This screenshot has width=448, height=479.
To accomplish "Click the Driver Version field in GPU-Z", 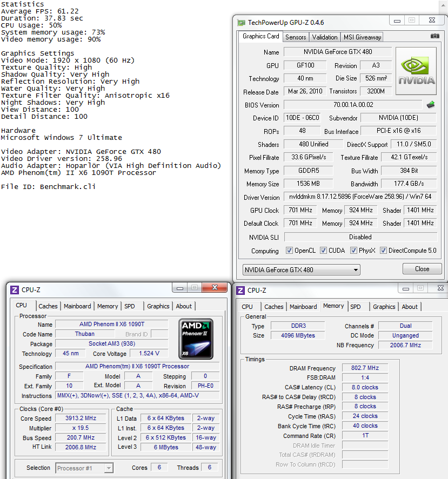I will coord(360,197).
